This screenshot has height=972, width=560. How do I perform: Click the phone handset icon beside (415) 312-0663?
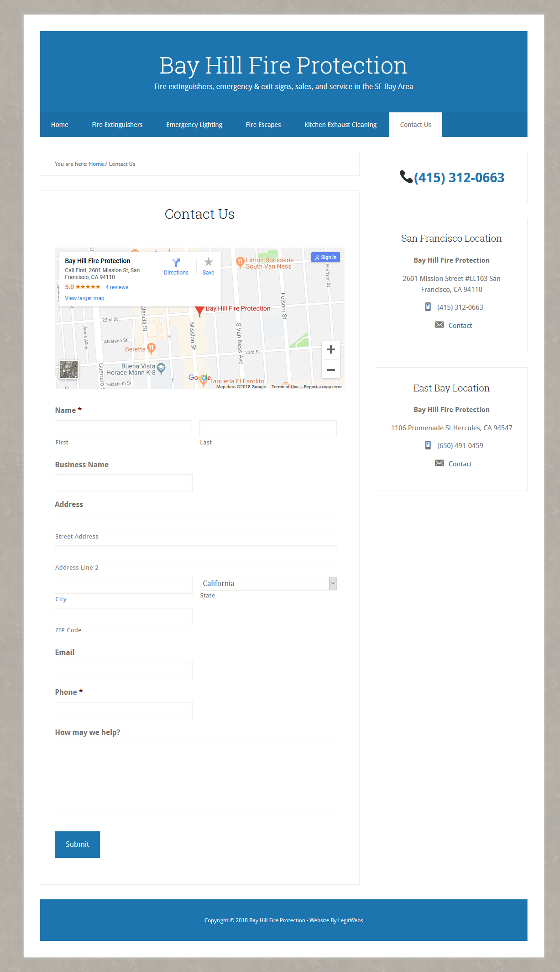pyautogui.click(x=406, y=177)
